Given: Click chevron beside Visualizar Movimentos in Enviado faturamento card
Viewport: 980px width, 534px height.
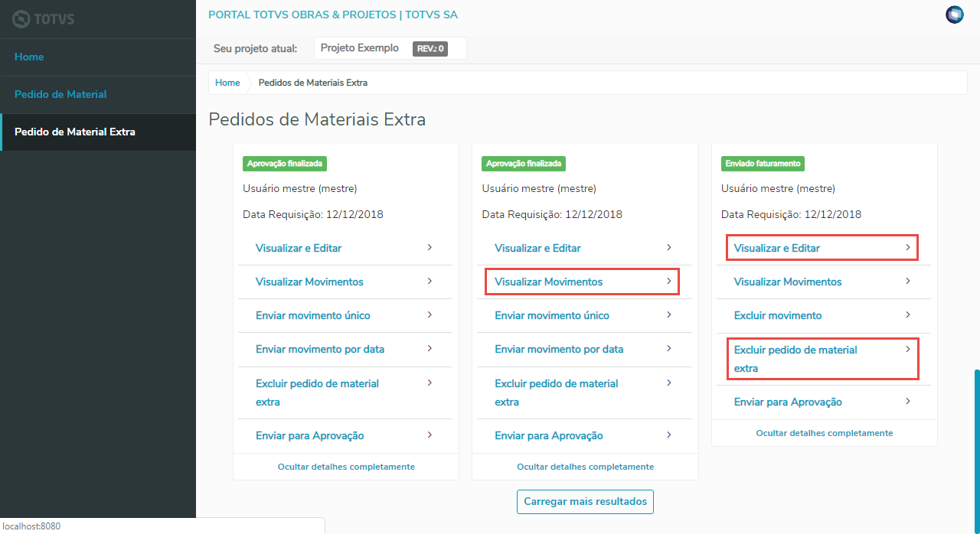Looking at the screenshot, I should [908, 282].
